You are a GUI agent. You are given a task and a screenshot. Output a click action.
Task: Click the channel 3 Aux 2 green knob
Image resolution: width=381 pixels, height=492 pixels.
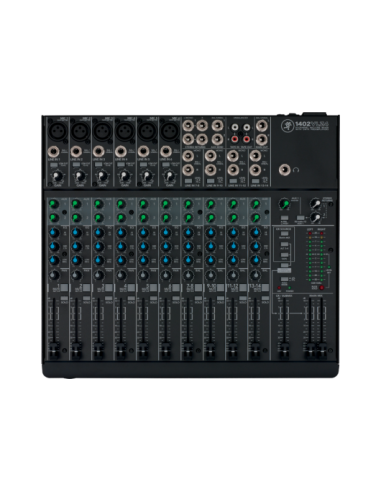click(x=98, y=218)
